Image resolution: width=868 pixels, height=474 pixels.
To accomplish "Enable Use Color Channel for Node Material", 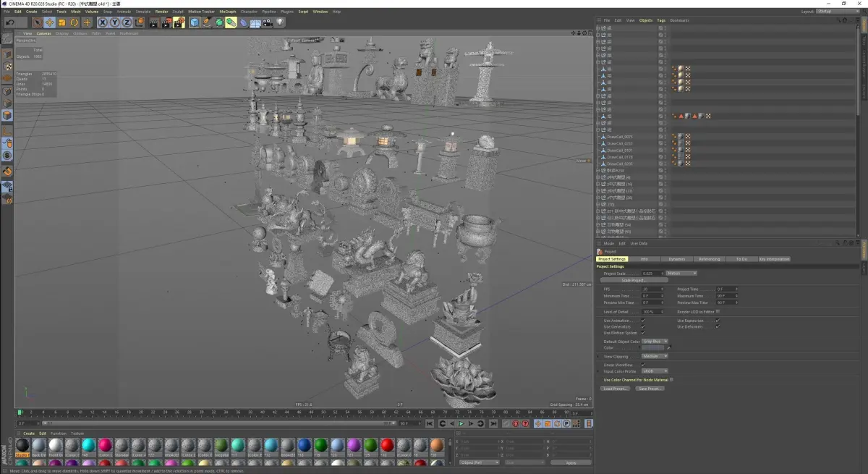I will pos(671,379).
